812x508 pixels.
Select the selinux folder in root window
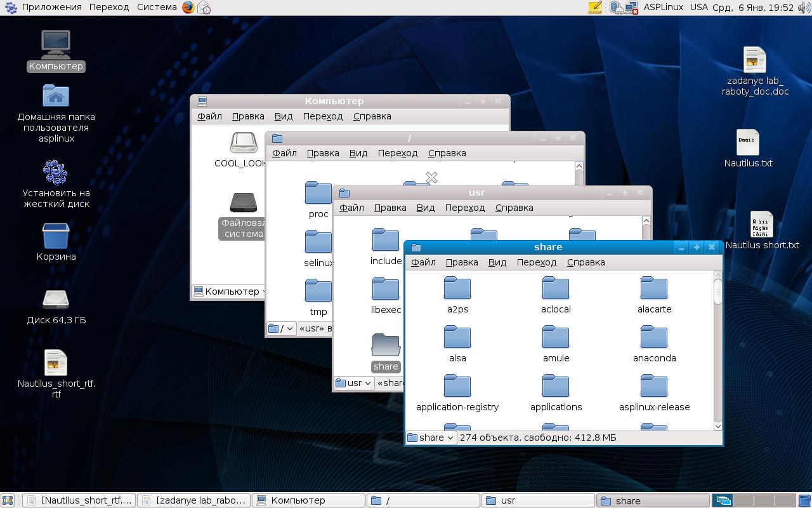click(x=318, y=249)
